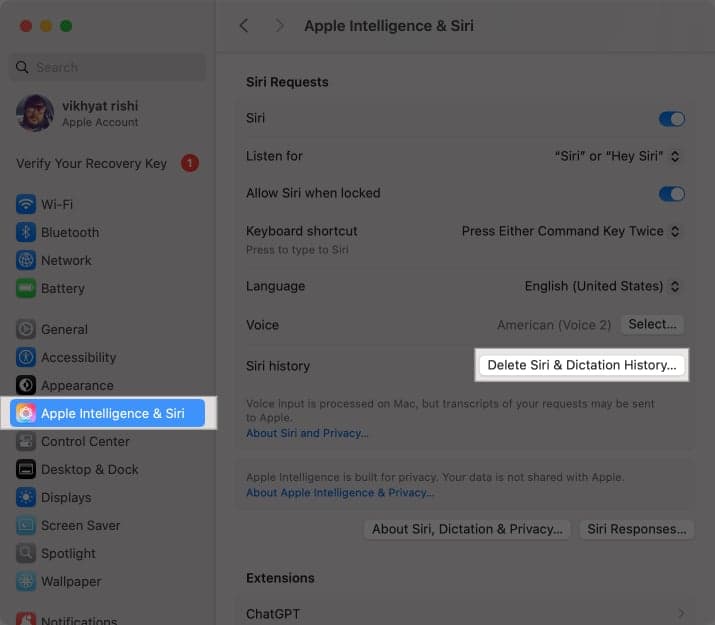
Task: Open Desktop & Dock settings
Action: coord(108,469)
